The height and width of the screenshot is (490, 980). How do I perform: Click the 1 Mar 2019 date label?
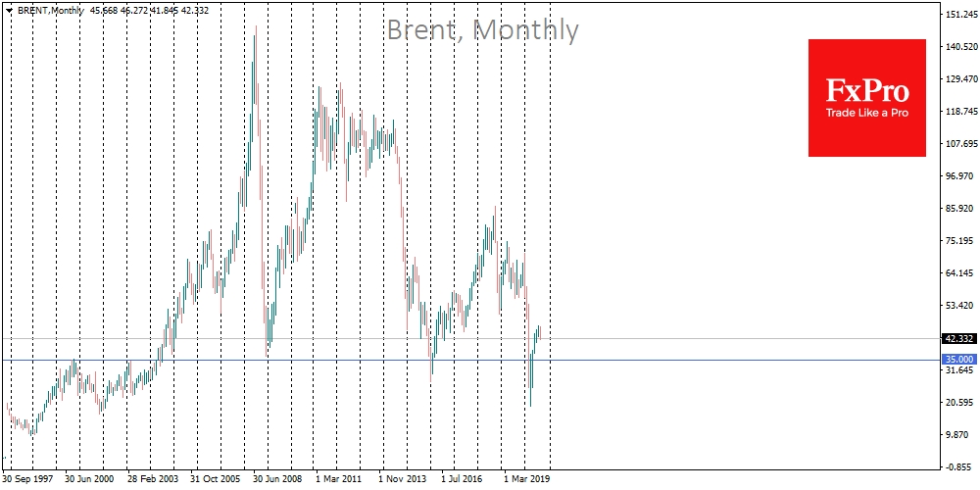527,479
